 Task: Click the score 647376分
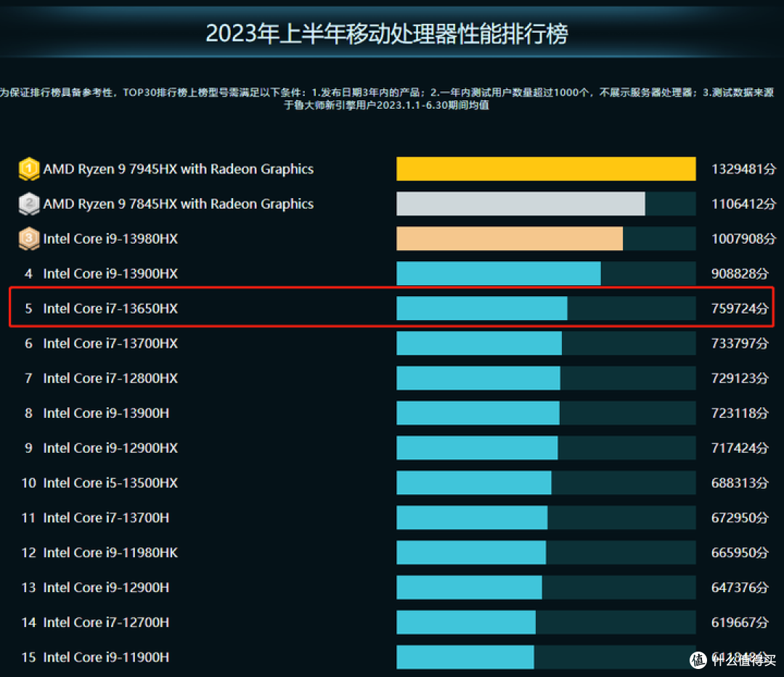coord(740,588)
